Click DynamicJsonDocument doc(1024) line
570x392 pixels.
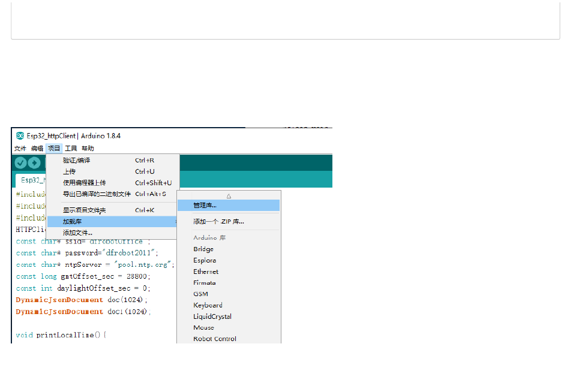(x=82, y=300)
